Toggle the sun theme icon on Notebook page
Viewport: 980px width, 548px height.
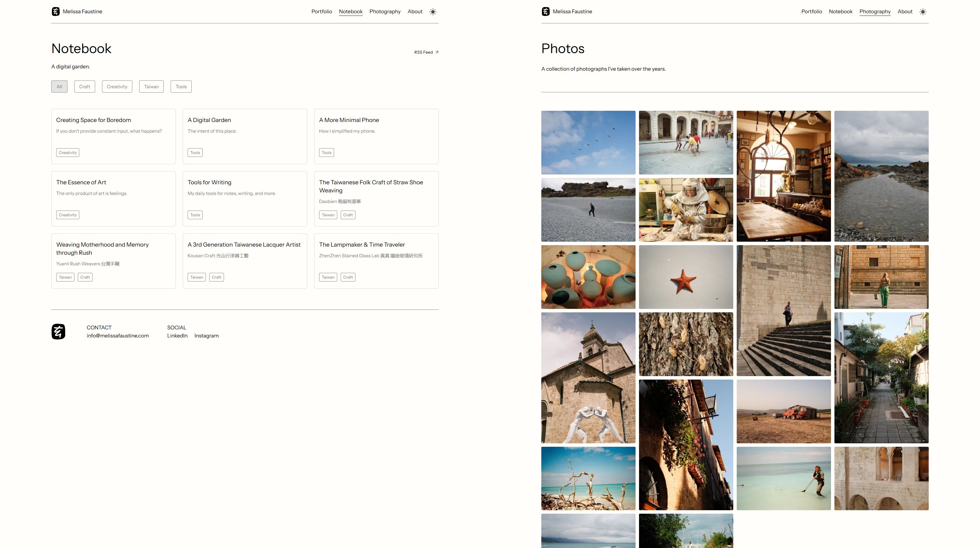[x=433, y=12]
